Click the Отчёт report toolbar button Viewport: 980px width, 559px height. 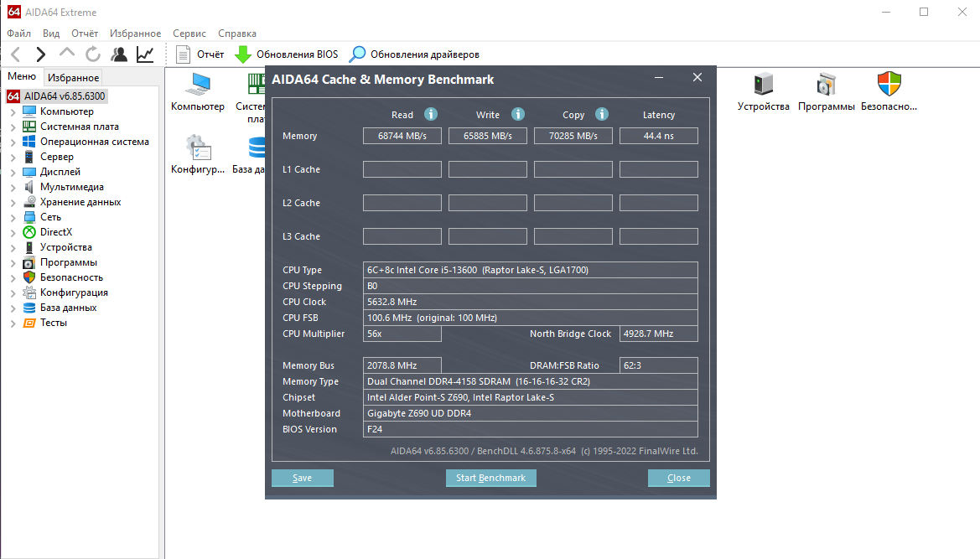(x=200, y=54)
